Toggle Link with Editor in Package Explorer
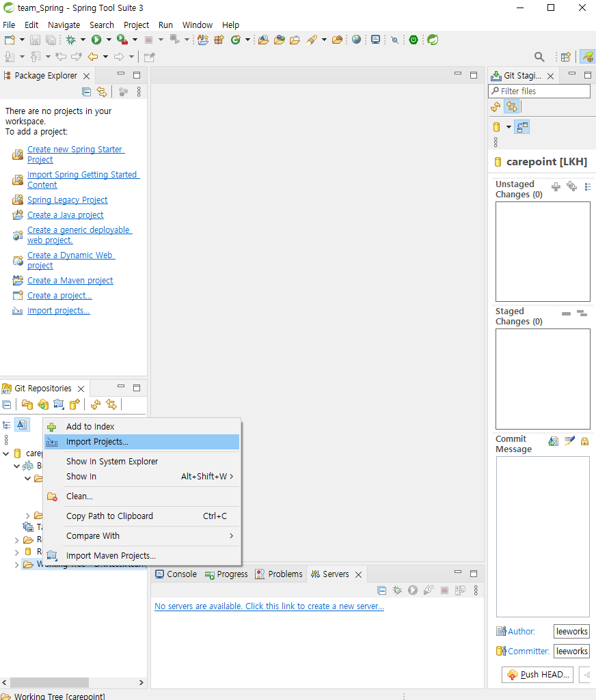 point(102,92)
